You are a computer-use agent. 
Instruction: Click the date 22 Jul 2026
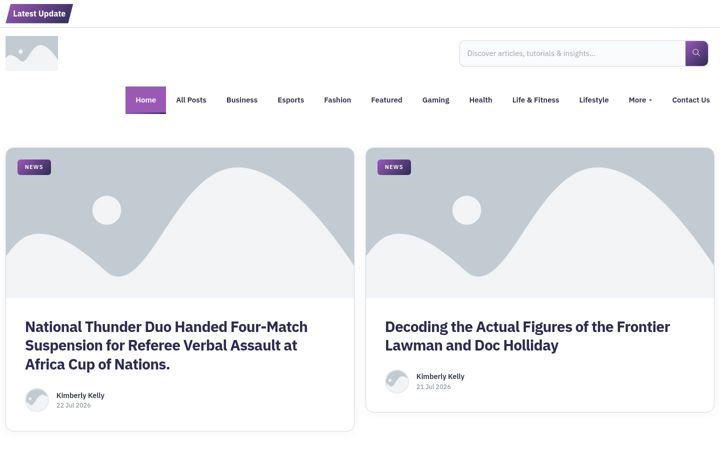click(x=73, y=405)
